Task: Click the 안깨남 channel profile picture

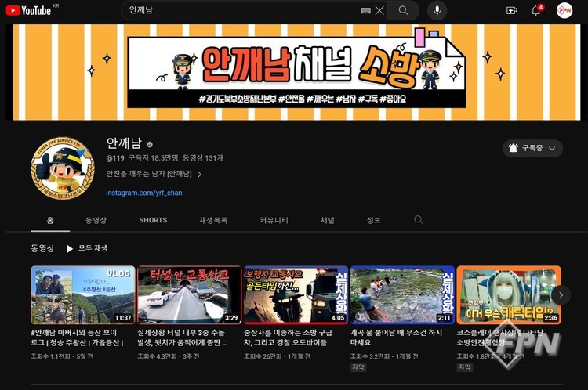Action: click(63, 168)
